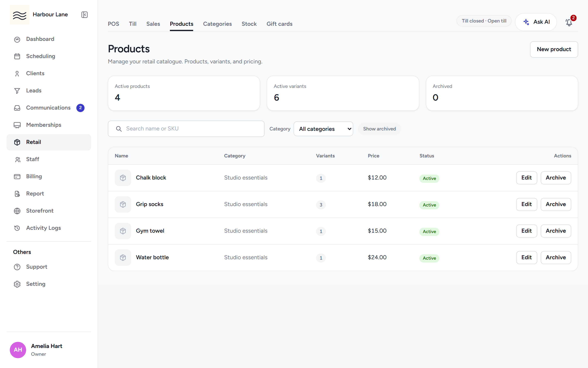Open Memberships icon in sidebar
588x368 pixels.
pos(17,125)
